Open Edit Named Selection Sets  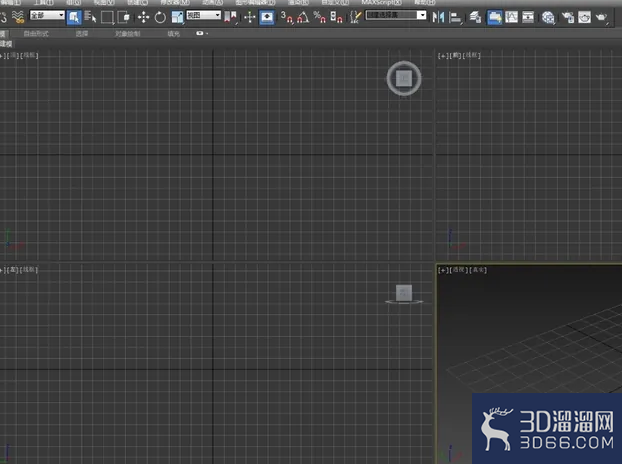tap(355, 17)
